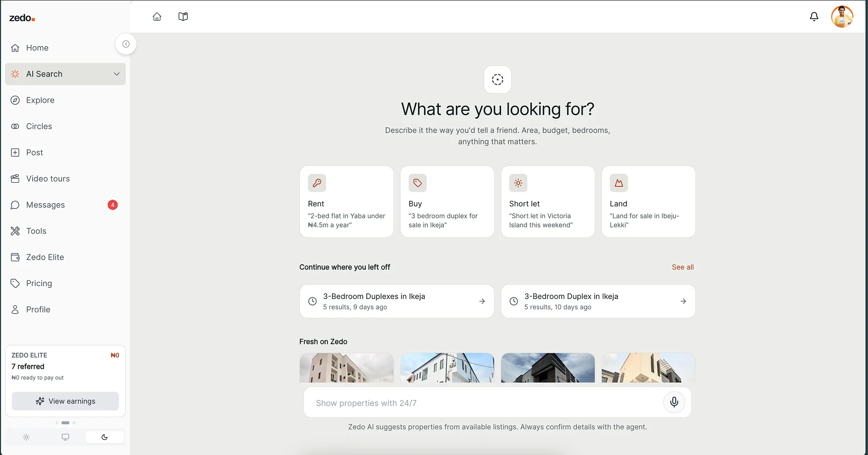Choose the Land suggestion card
The image size is (868, 455).
click(x=649, y=201)
